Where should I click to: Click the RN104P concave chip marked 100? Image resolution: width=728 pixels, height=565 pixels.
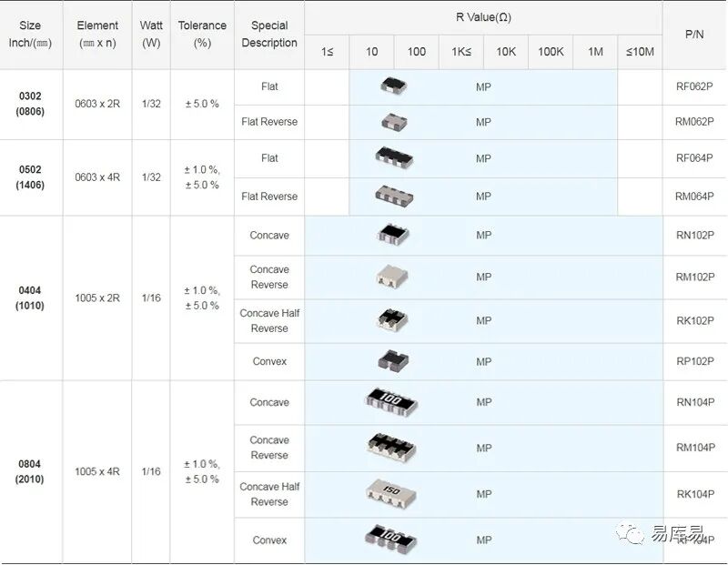[392, 402]
